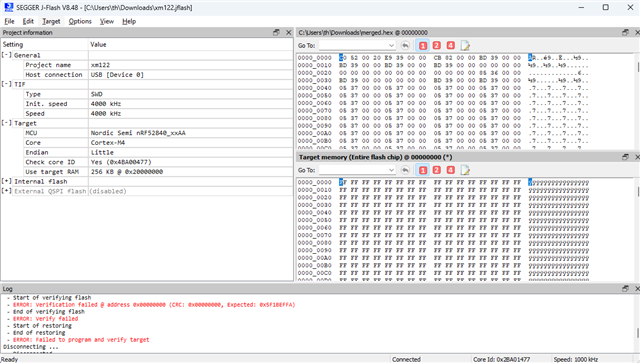The height and width of the screenshot is (363, 640).
Task: Click go-back arrow icon in merged.hex panel
Action: [405, 45]
